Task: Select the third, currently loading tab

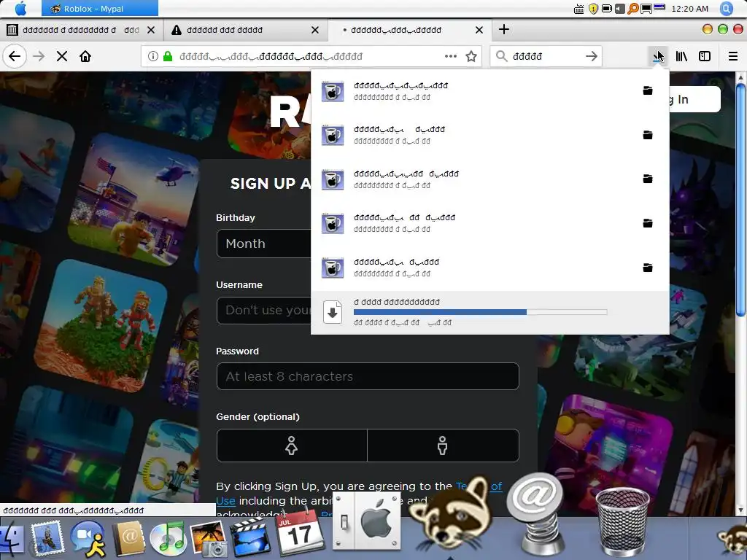Action: click(x=410, y=30)
